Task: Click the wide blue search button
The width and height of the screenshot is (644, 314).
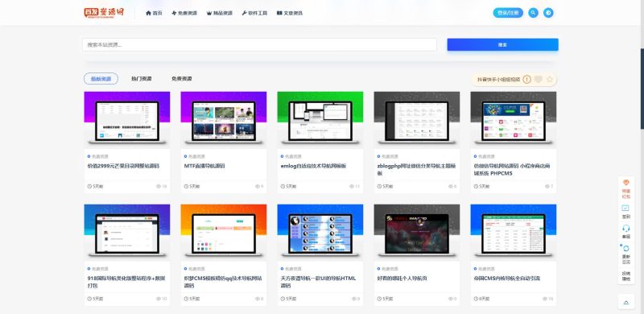Action: pos(502,45)
